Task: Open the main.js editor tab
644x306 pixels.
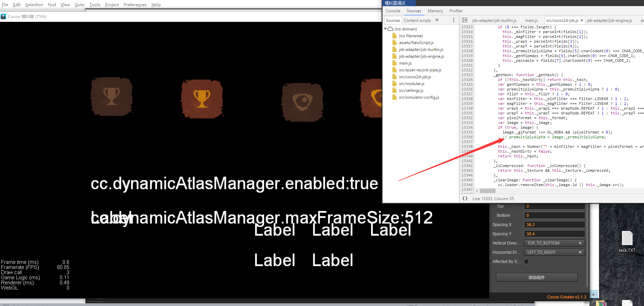Action: tap(531, 20)
